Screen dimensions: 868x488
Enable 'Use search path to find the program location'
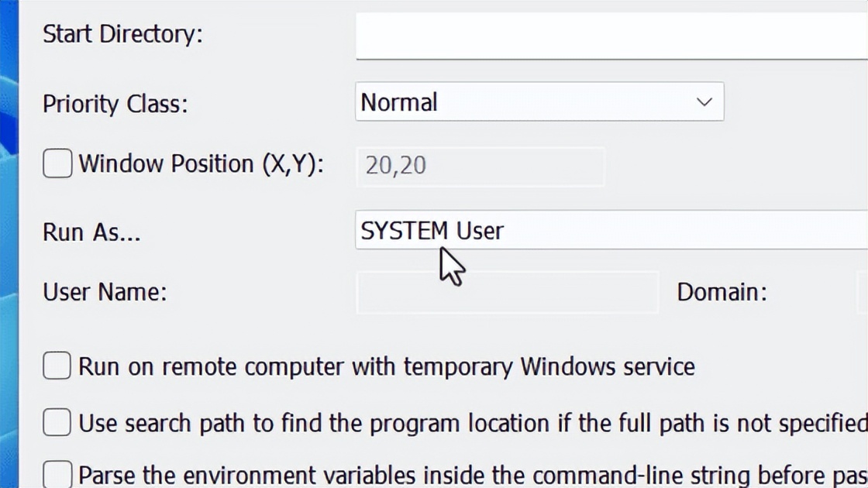pos(56,422)
